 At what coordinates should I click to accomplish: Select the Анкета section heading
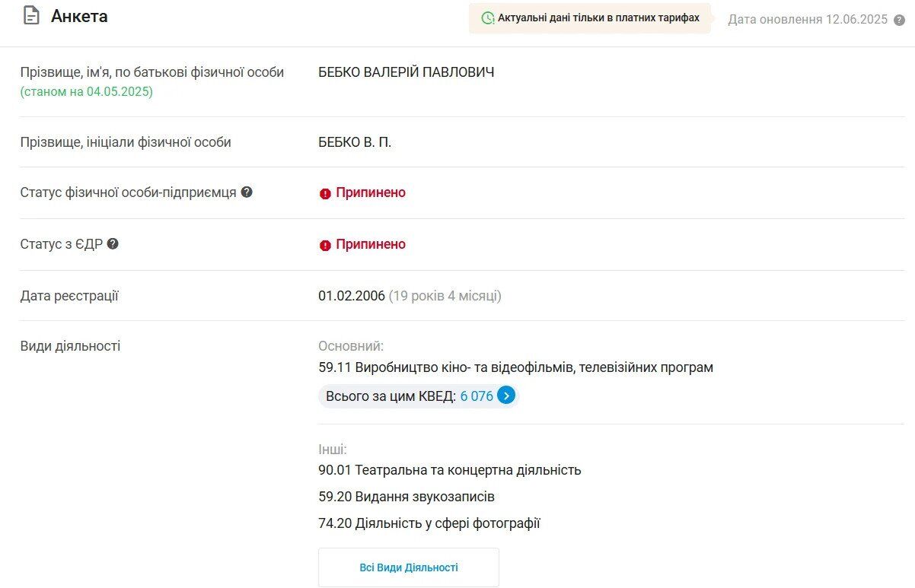[79, 16]
